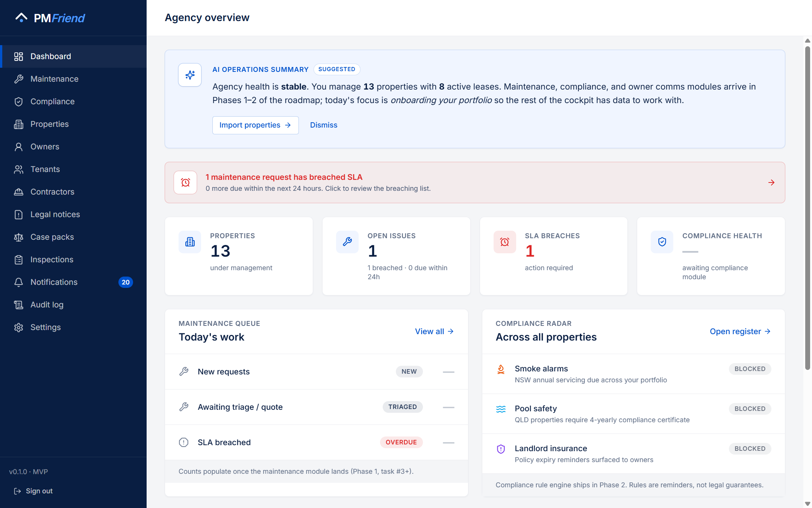Click the vertical scrollbar thumb
This screenshot has height=508, width=812.
(807, 208)
